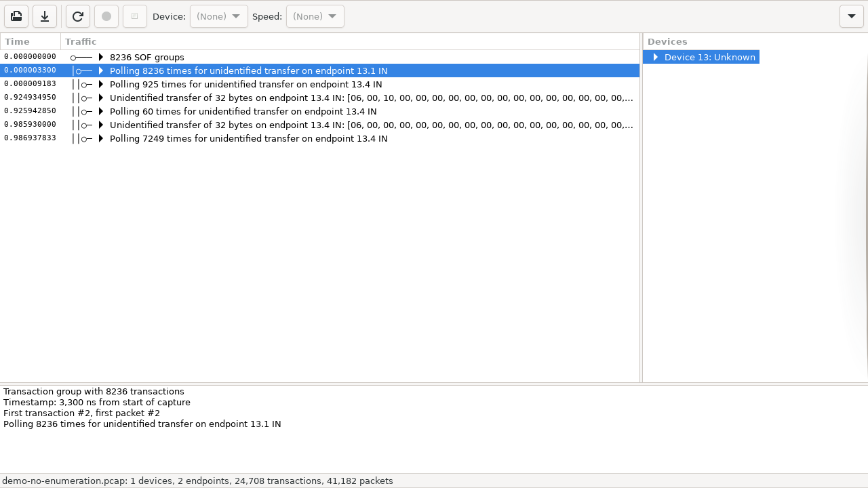Click the Device 13: Unknown label
This screenshot has height=488, width=868.
pyautogui.click(x=710, y=57)
